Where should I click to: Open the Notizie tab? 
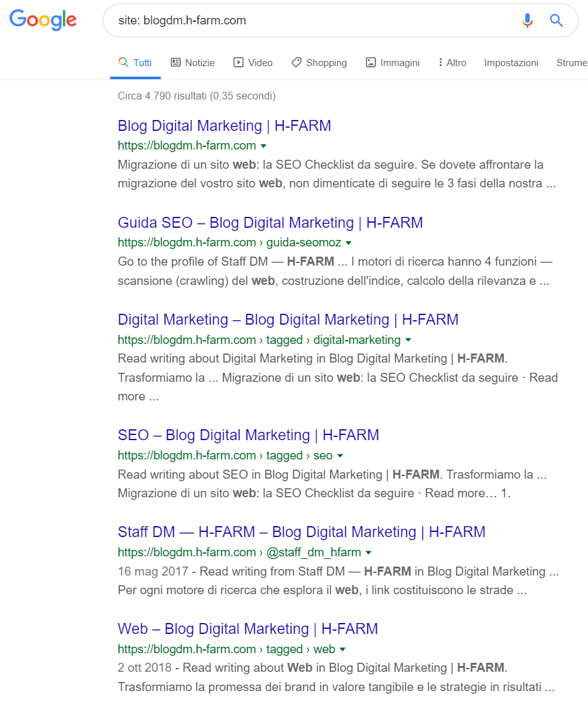pos(193,63)
